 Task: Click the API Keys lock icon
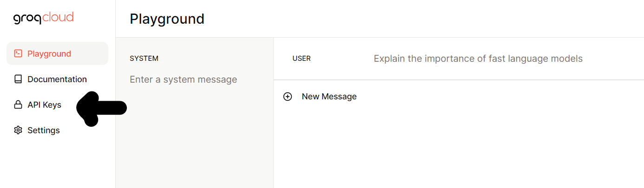click(18, 105)
